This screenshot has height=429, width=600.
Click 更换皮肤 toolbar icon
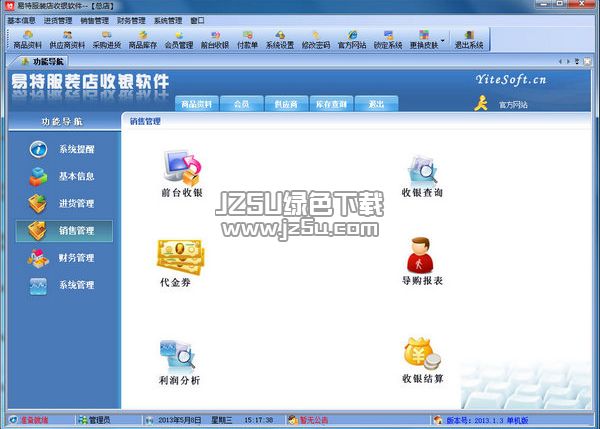tap(424, 40)
